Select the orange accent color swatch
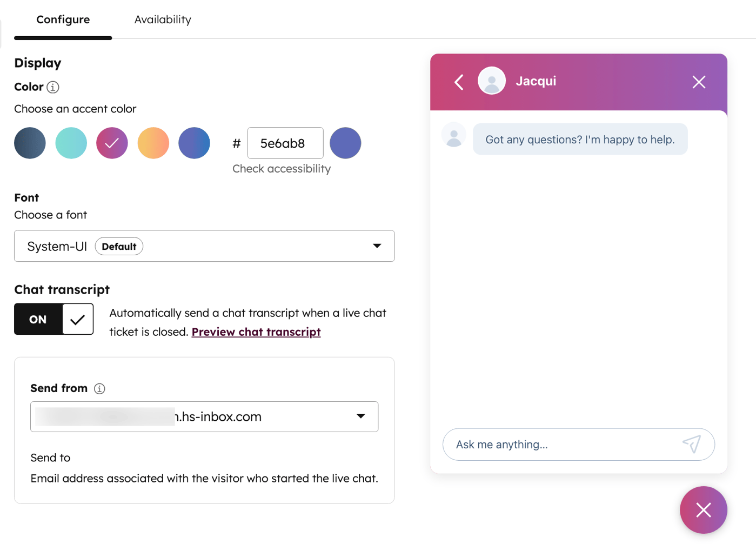 tap(153, 143)
